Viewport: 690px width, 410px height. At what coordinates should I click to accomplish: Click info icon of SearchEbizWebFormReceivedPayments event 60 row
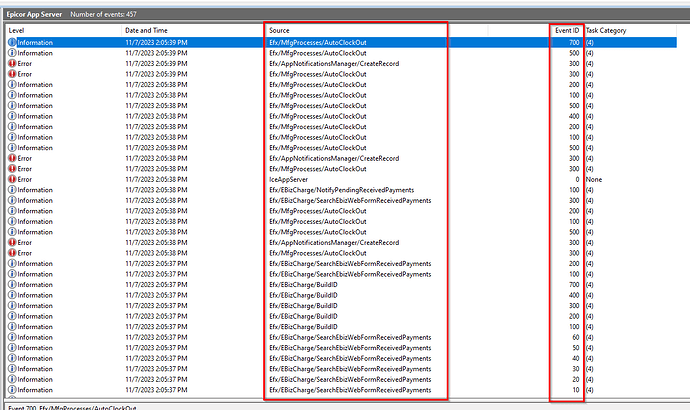[x=12, y=337]
